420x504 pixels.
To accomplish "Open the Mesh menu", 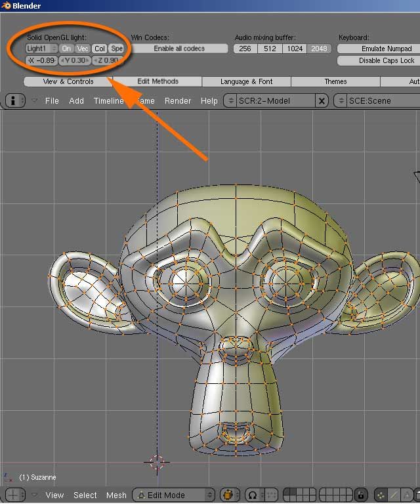I will 116,495.
